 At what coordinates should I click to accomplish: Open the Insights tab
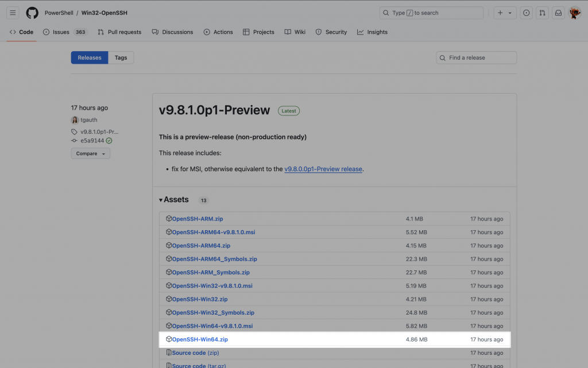tap(372, 32)
